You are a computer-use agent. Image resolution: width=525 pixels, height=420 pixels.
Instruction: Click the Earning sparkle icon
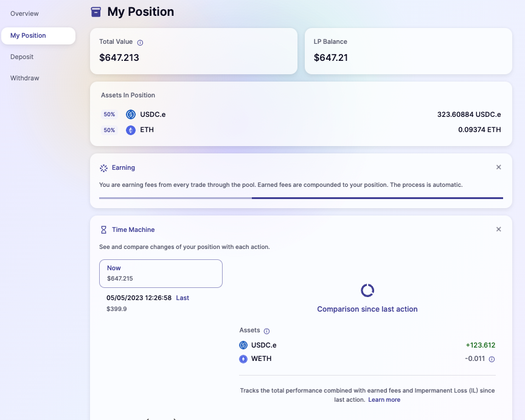tap(103, 167)
